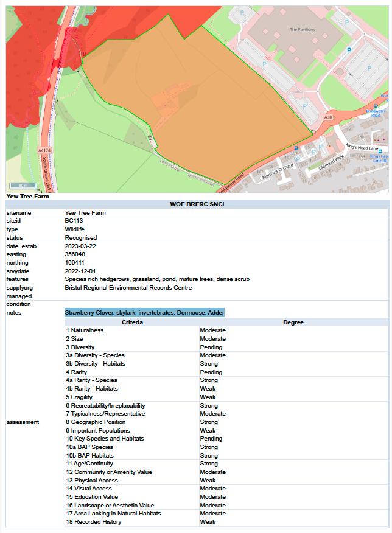Image resolution: width=392 pixels, height=533 pixels.
Task: Click Weak degree for 4b Rarity - Habitats
Action: [208, 389]
